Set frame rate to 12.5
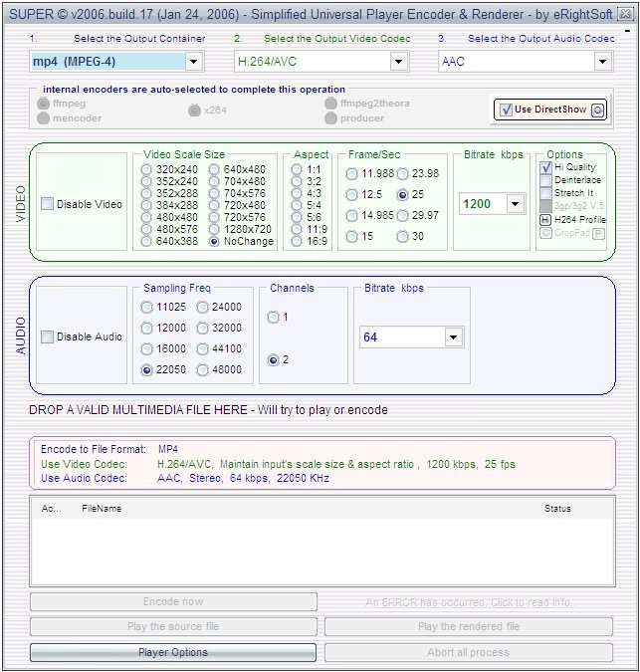The image size is (640, 672). click(x=351, y=195)
